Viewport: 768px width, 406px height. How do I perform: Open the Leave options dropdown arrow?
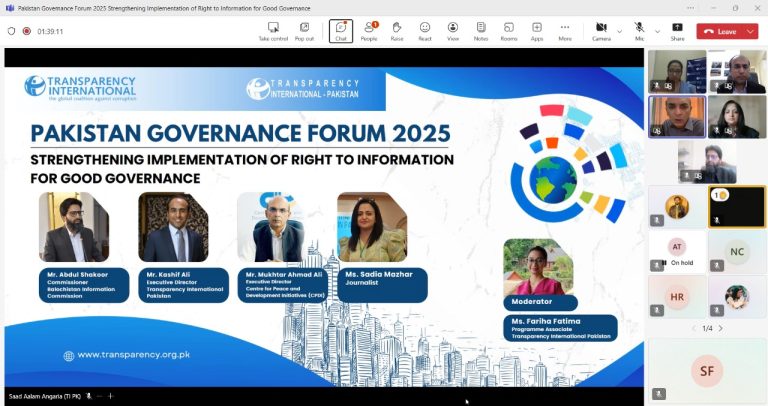(x=750, y=31)
